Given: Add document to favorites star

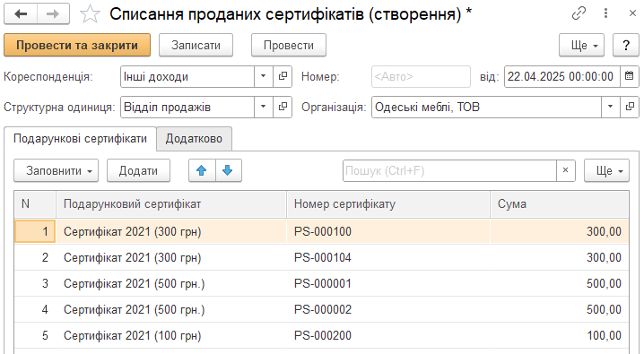Looking at the screenshot, I should click(x=90, y=14).
